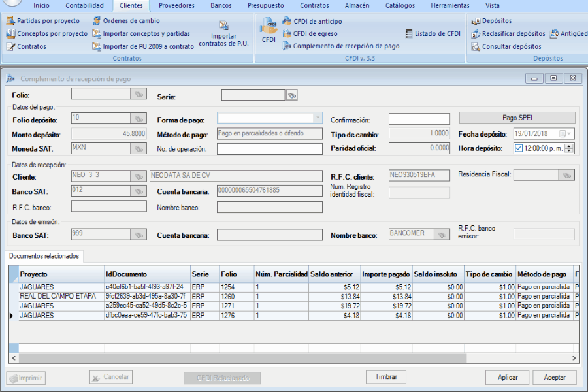This screenshot has height=392, width=588.
Task: Click the Timbrar button
Action: [386, 376]
